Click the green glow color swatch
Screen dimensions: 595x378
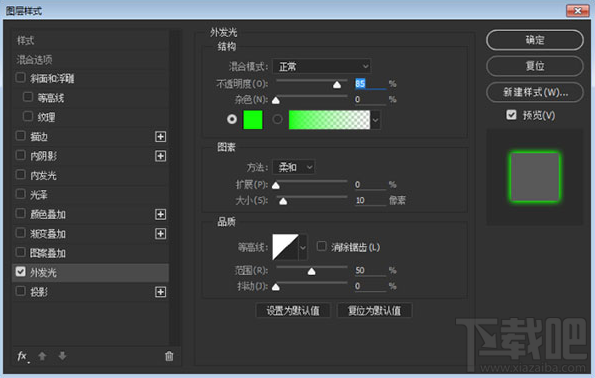pyautogui.click(x=253, y=120)
